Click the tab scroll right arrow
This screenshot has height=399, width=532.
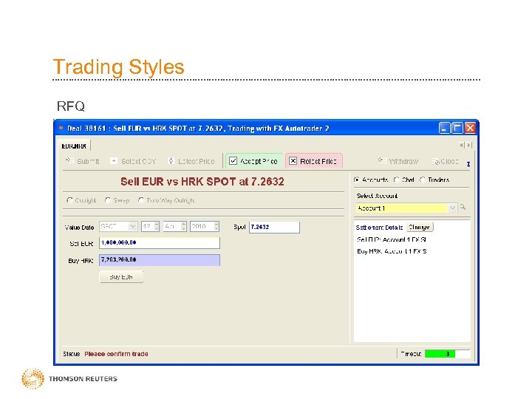click(x=469, y=146)
